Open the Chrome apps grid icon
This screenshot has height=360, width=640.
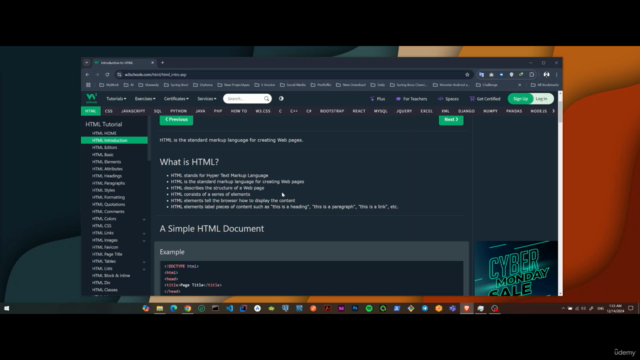point(88,85)
